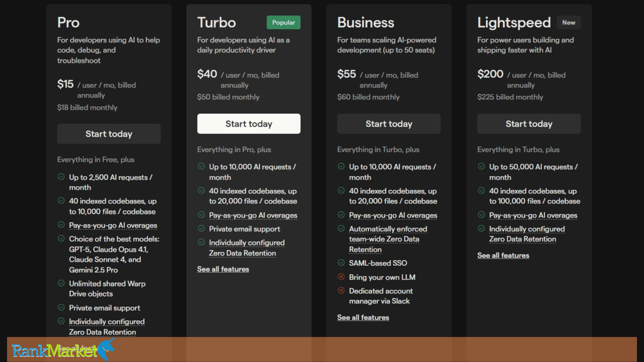Click check icon beside Lightspeed's Individually configured Zero Data Retention
Viewport: 644px width, 362px height.
[x=481, y=229]
